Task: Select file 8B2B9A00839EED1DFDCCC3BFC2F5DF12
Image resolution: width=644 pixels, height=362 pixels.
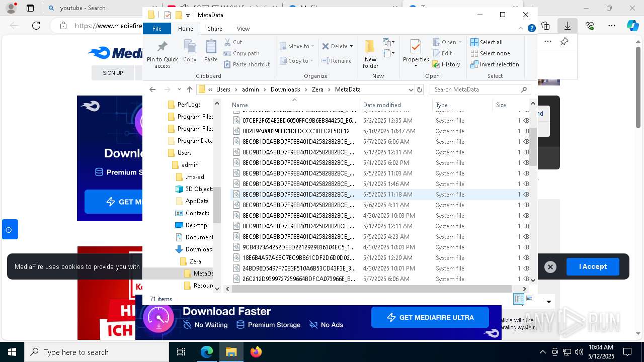Action: pos(296,131)
